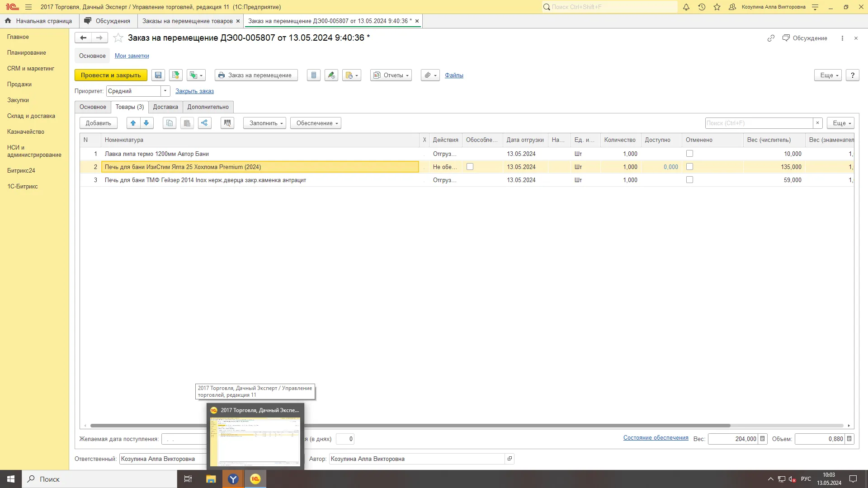Open history clock icon in title bar
This screenshot has width=868, height=488.
pos(702,7)
